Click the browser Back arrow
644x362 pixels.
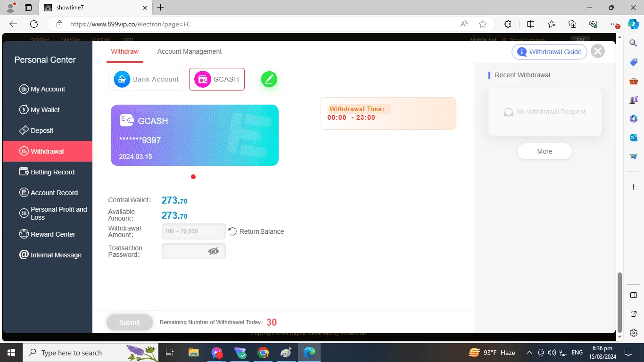click(x=13, y=24)
